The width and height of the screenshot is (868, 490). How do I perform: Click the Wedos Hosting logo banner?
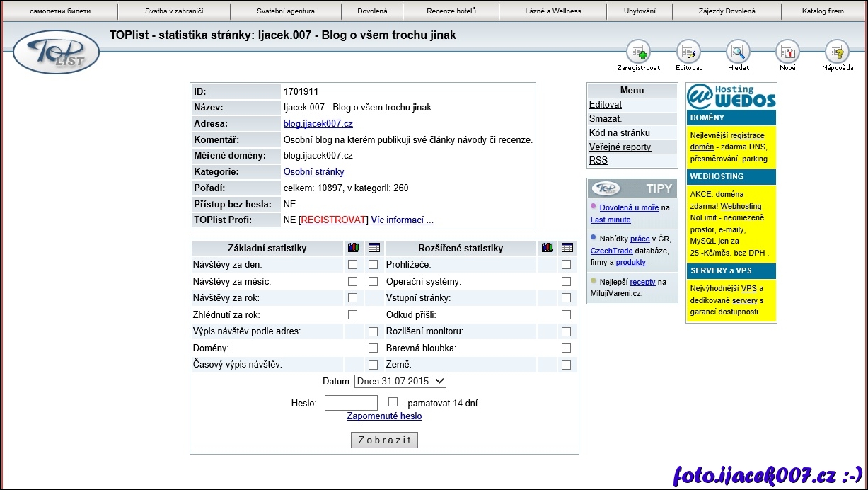pos(731,96)
